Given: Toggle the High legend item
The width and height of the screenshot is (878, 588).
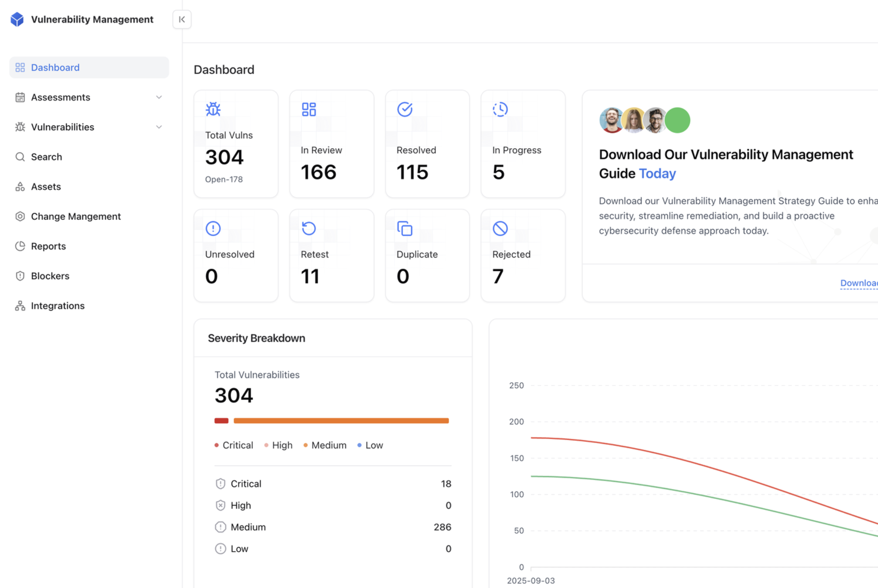Looking at the screenshot, I should (x=278, y=445).
